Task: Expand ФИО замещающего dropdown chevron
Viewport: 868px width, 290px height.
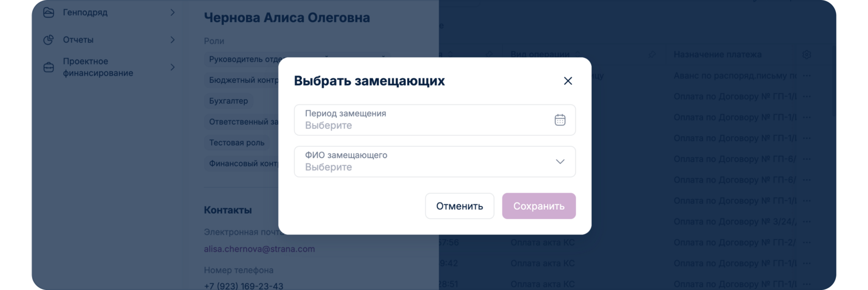Action: click(x=560, y=162)
